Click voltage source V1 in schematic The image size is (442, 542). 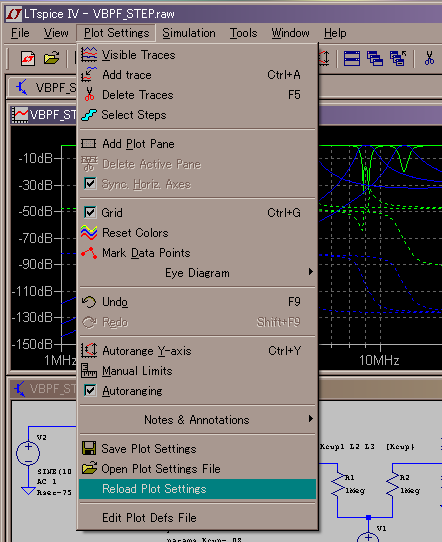(x=368, y=537)
